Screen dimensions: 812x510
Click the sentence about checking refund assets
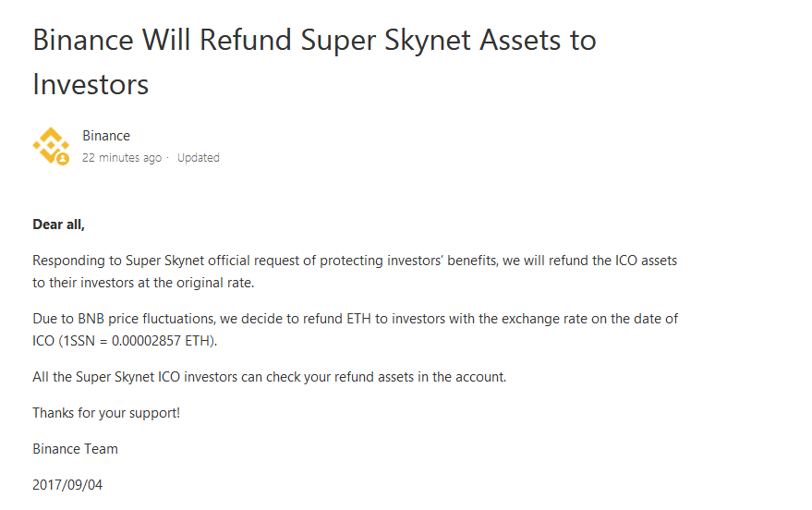point(270,377)
